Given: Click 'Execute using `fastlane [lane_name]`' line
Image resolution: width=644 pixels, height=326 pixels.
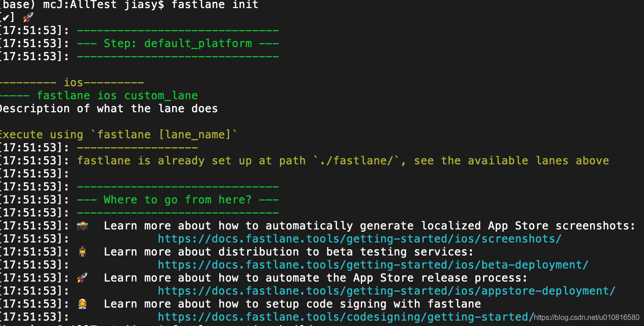Looking at the screenshot, I should tap(118, 135).
